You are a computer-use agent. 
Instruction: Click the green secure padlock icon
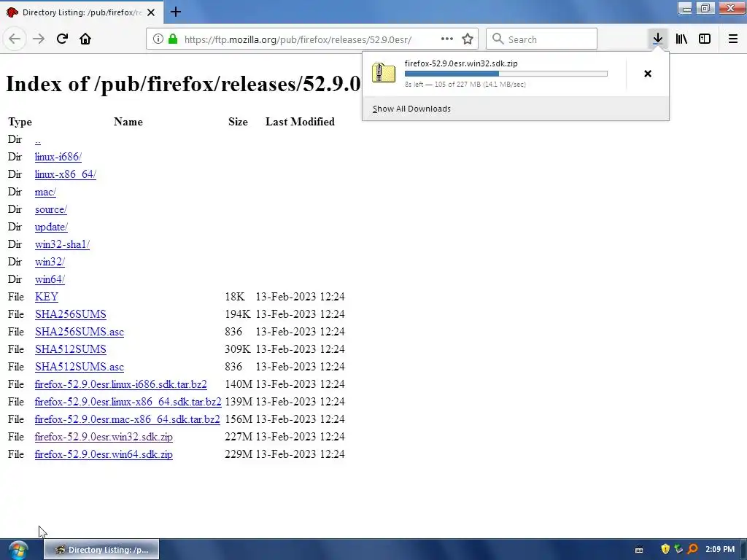coord(174,39)
